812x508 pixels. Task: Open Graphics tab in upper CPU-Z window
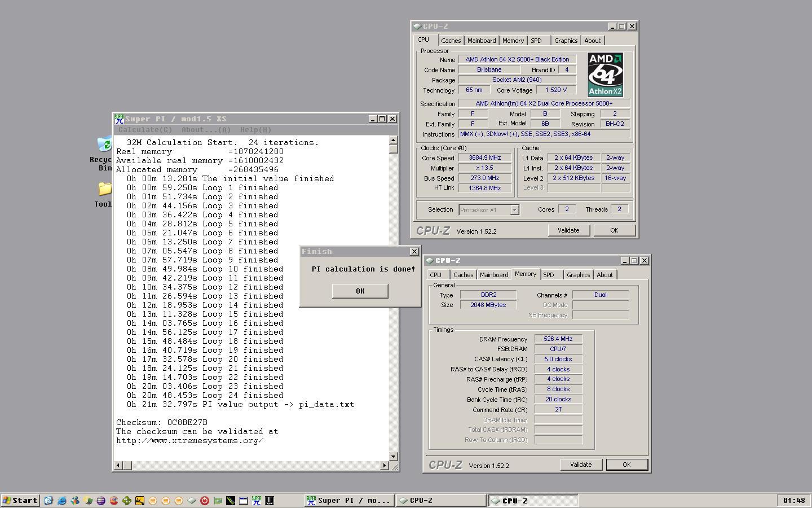(x=566, y=41)
